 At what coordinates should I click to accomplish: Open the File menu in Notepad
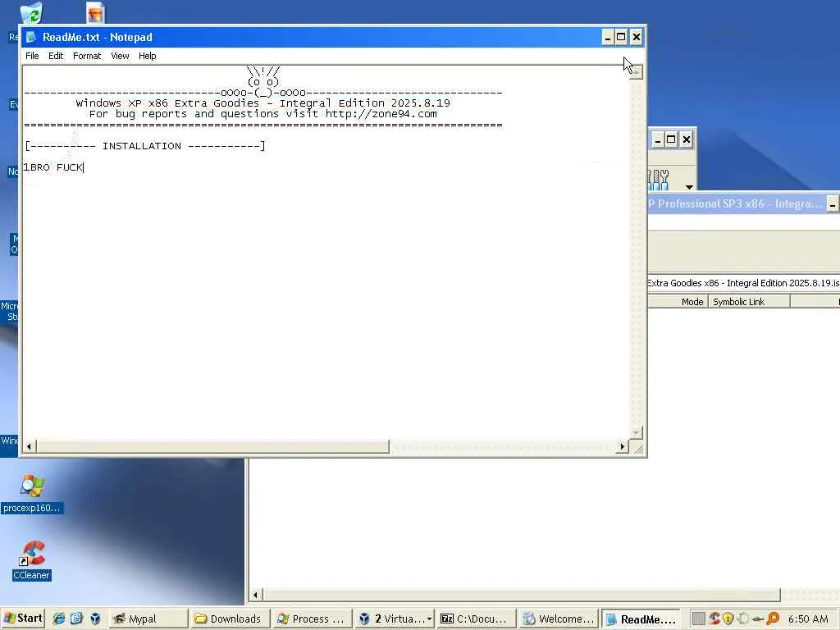coord(32,56)
